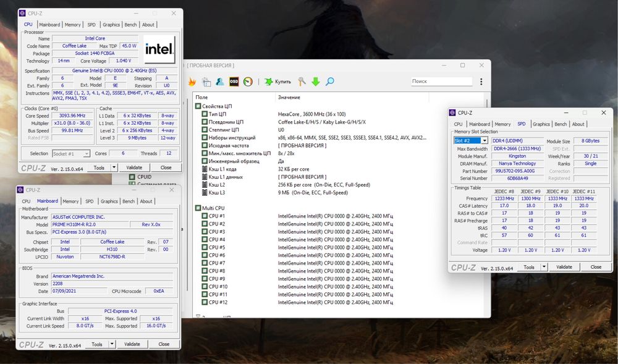Select the CPU #6 row in list
618x364 pixels.
click(x=217, y=255)
